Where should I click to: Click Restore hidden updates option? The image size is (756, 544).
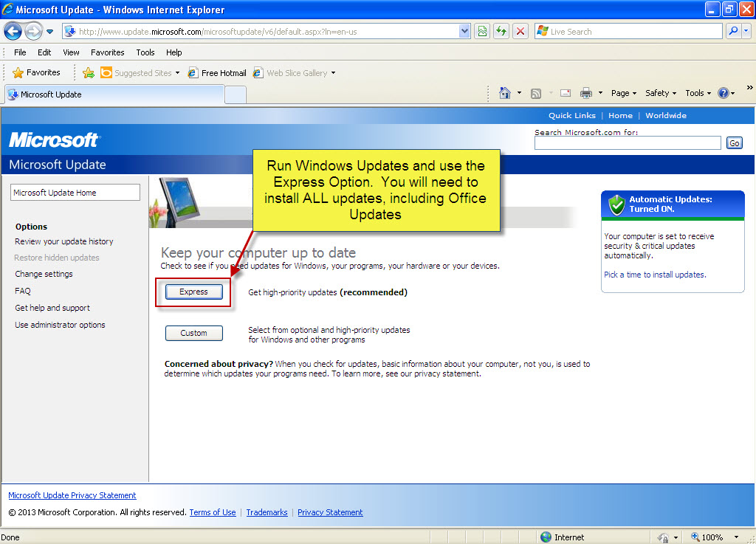pos(56,258)
